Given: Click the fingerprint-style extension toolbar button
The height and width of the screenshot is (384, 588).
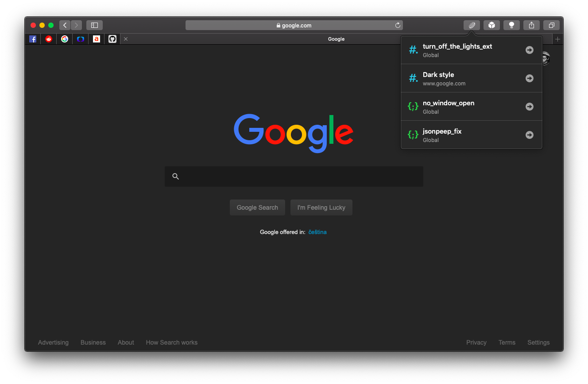Looking at the screenshot, I should click(x=472, y=25).
